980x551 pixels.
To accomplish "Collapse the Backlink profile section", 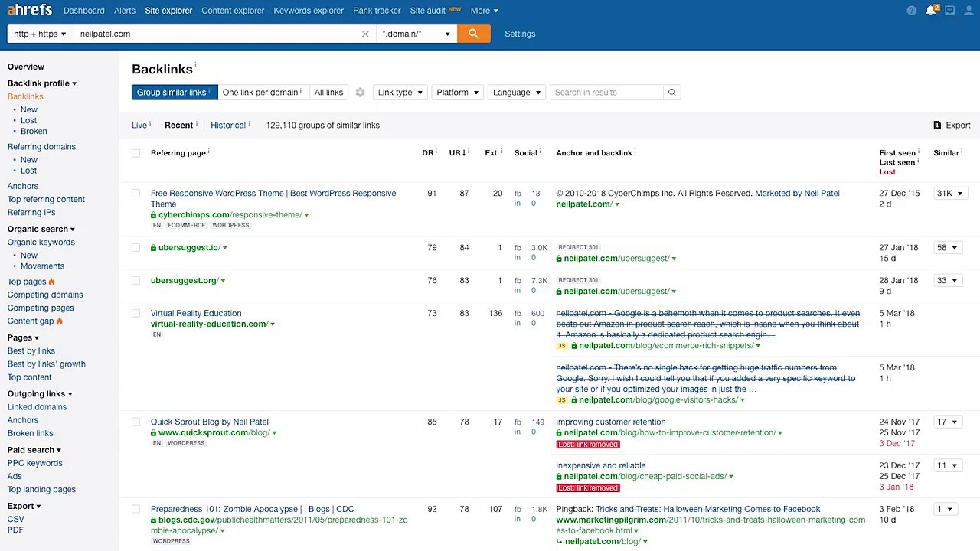I will tap(42, 83).
